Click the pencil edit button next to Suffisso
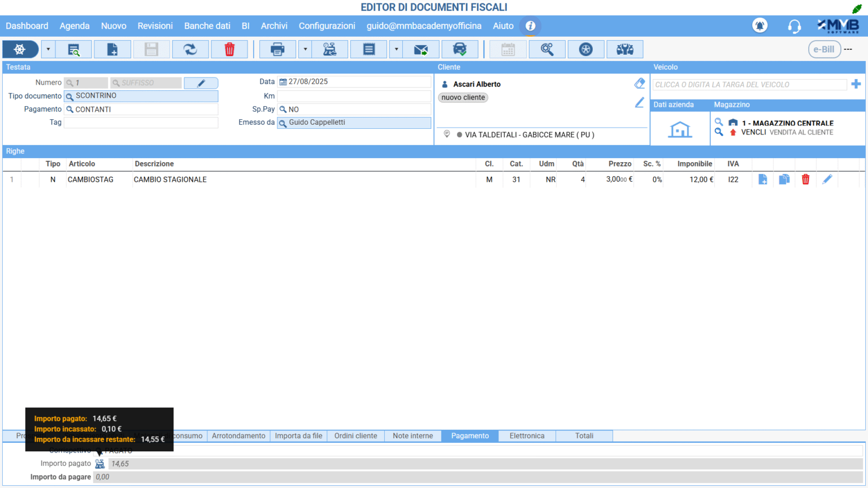 coord(201,83)
